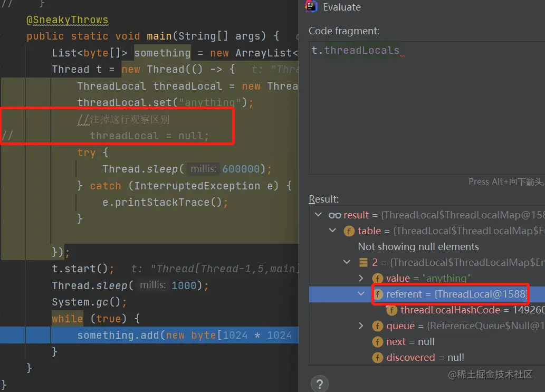Expand the queue ReferenceQueue node
This screenshot has width=545, height=392.
pyautogui.click(x=361, y=326)
